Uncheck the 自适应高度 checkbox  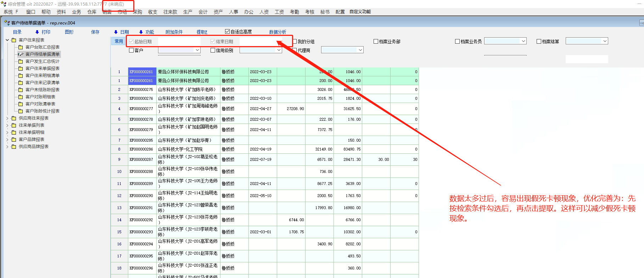pyautogui.click(x=228, y=32)
